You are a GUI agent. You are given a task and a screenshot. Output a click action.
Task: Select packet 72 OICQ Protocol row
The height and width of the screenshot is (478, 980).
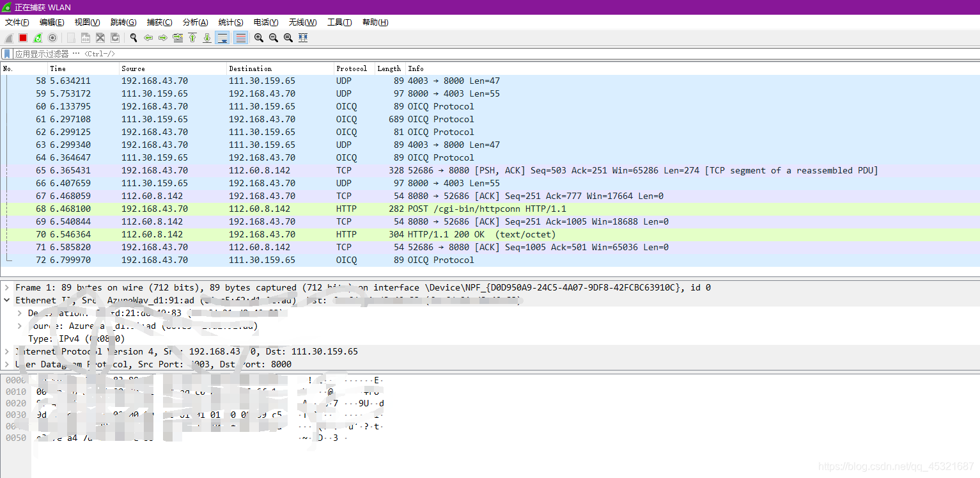click(x=490, y=260)
